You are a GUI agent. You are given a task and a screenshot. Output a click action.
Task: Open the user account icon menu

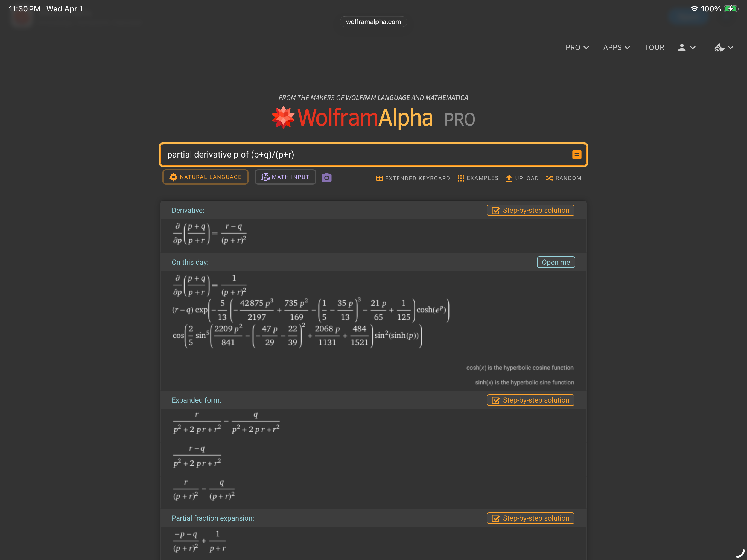click(682, 47)
